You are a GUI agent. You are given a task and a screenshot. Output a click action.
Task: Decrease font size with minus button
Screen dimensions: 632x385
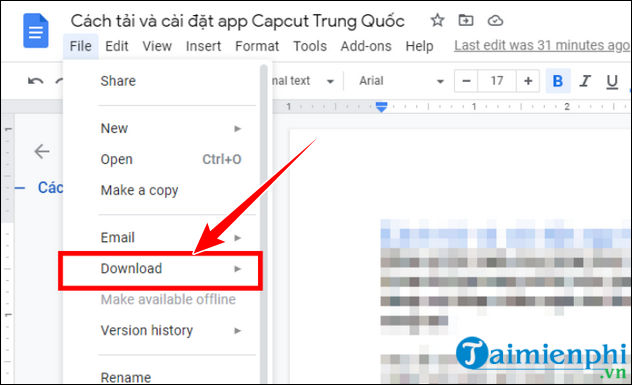466,81
